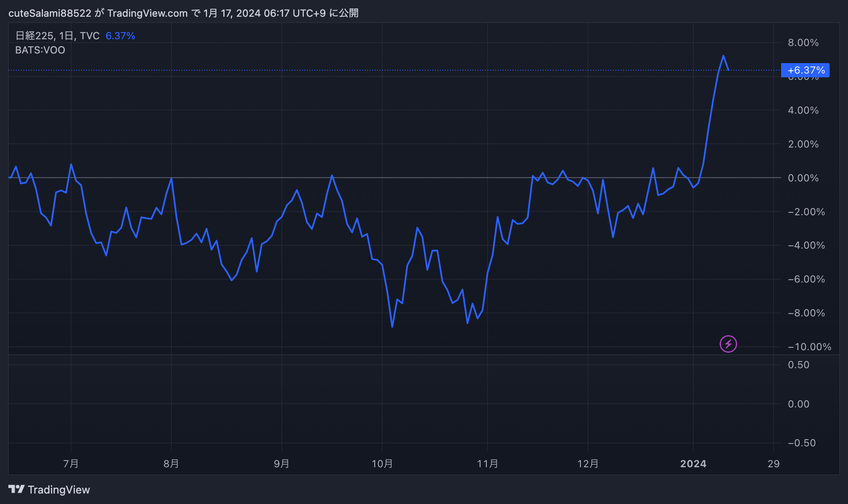Click the 8.00% price scale label
Viewport: 848px width, 504px height.
point(803,43)
